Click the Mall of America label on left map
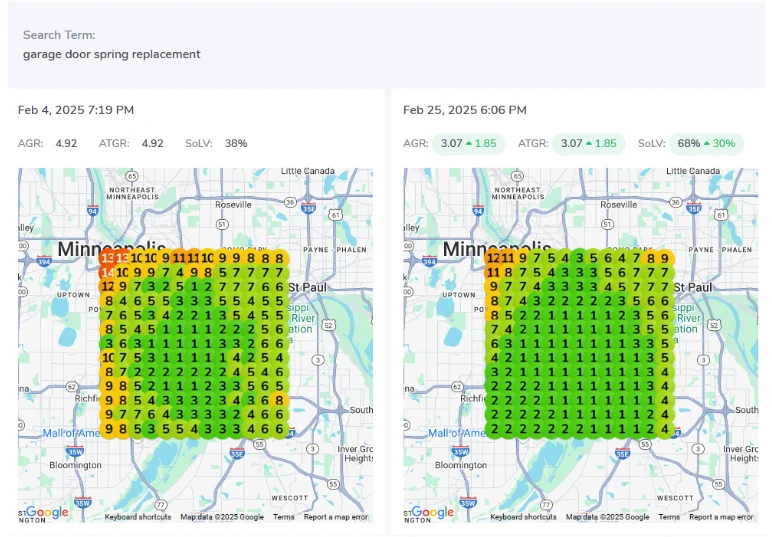 (72, 433)
